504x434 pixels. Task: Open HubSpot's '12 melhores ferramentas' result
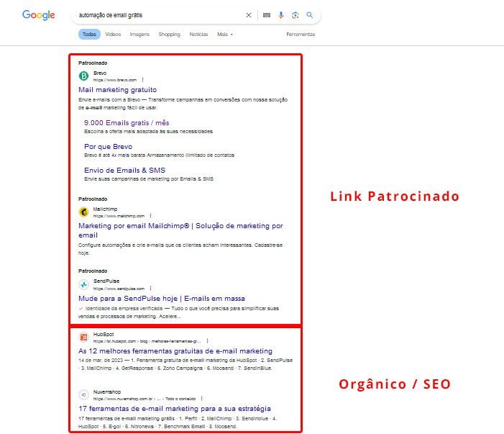175,351
